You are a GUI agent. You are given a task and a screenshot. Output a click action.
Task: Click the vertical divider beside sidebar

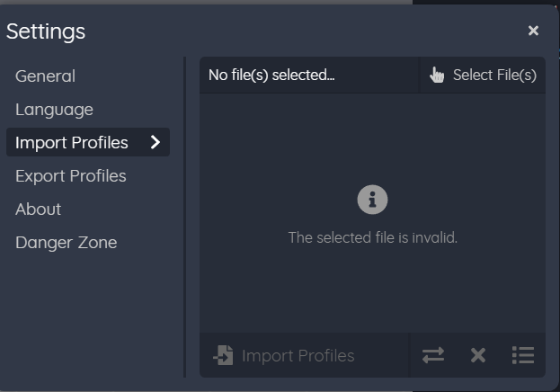click(184, 217)
